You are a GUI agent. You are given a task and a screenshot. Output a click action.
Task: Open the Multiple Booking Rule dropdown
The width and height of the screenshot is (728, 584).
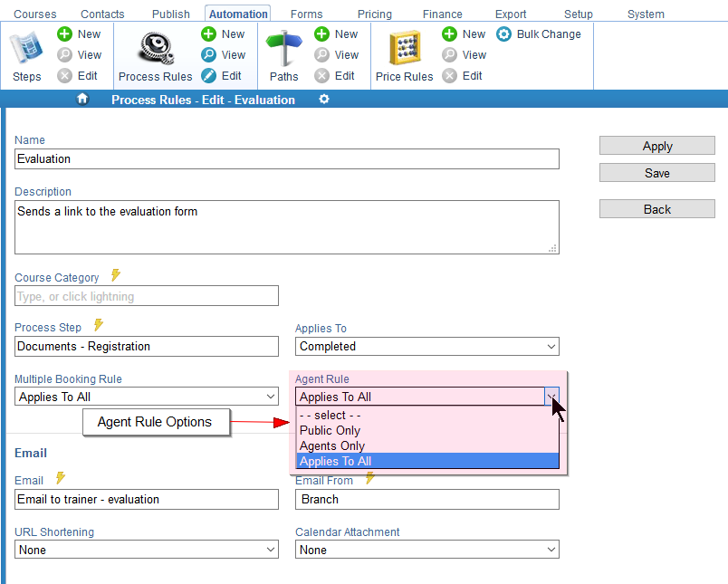point(147,397)
